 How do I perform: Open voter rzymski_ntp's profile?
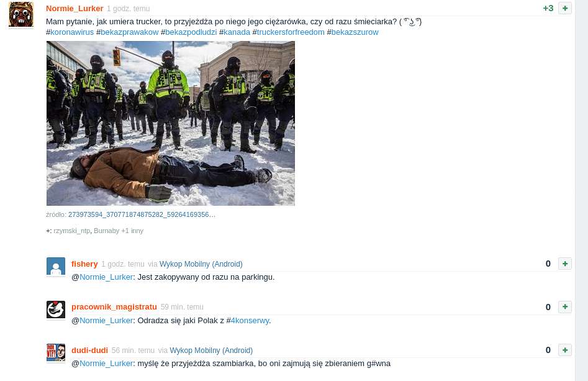(71, 231)
